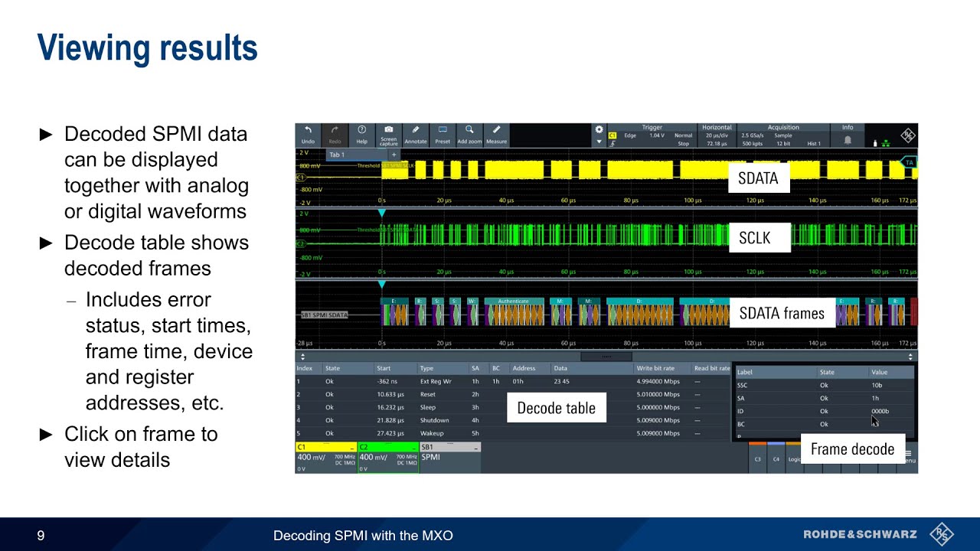Click the Add zoom tool

[x=469, y=135]
